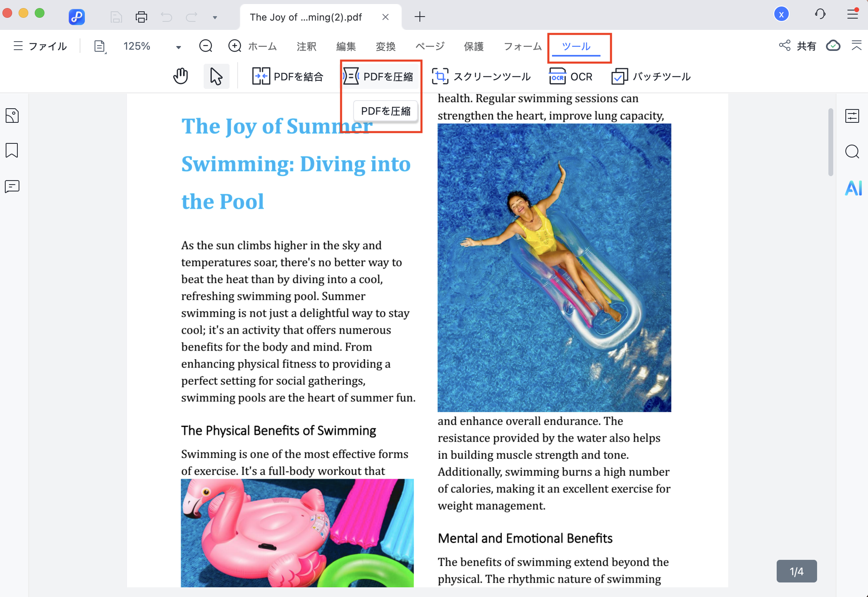This screenshot has height=597, width=868.
Task: Open the バッチツール batch tool
Action: (651, 76)
